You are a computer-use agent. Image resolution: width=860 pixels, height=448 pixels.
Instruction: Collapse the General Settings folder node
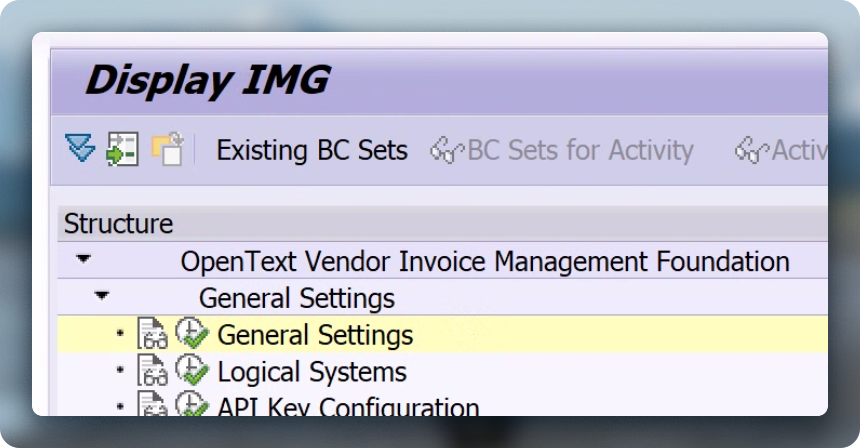tap(101, 296)
